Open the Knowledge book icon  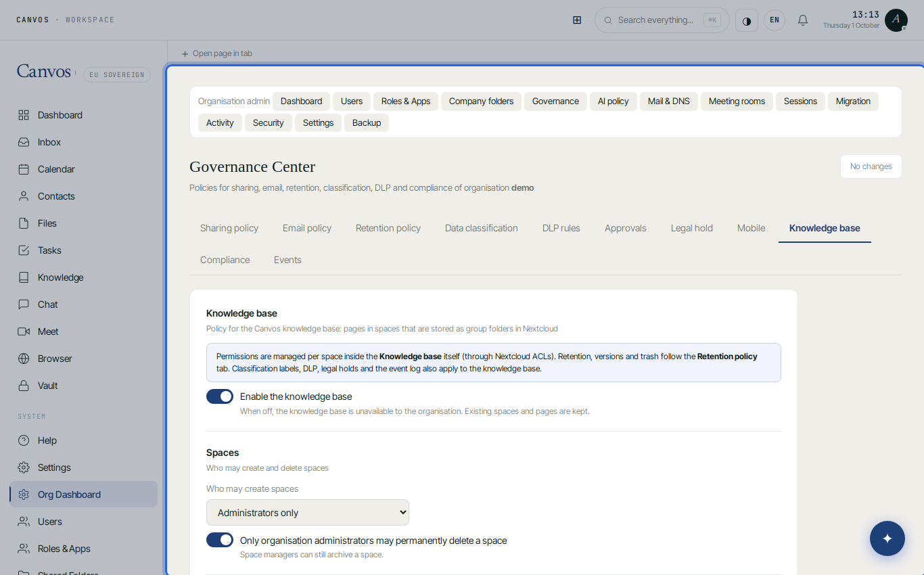click(x=24, y=277)
